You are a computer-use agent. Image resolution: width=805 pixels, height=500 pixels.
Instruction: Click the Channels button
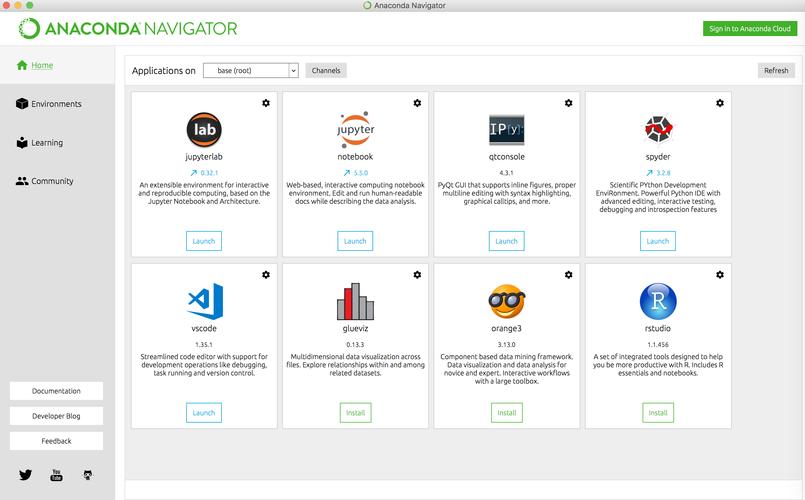point(326,70)
